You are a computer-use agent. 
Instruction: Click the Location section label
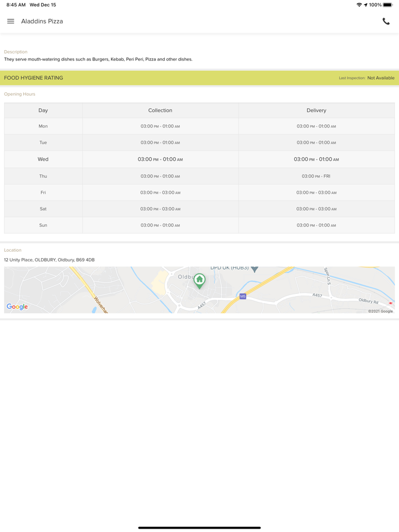pyautogui.click(x=13, y=250)
